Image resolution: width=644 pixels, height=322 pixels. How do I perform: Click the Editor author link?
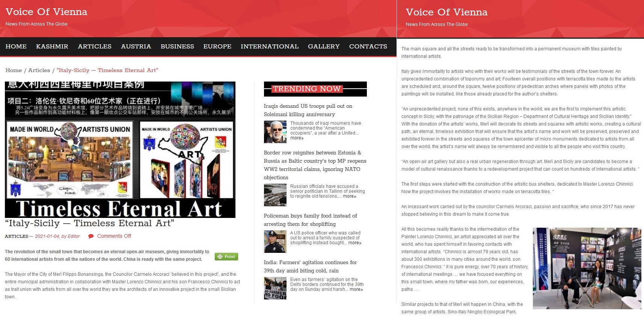point(74,236)
